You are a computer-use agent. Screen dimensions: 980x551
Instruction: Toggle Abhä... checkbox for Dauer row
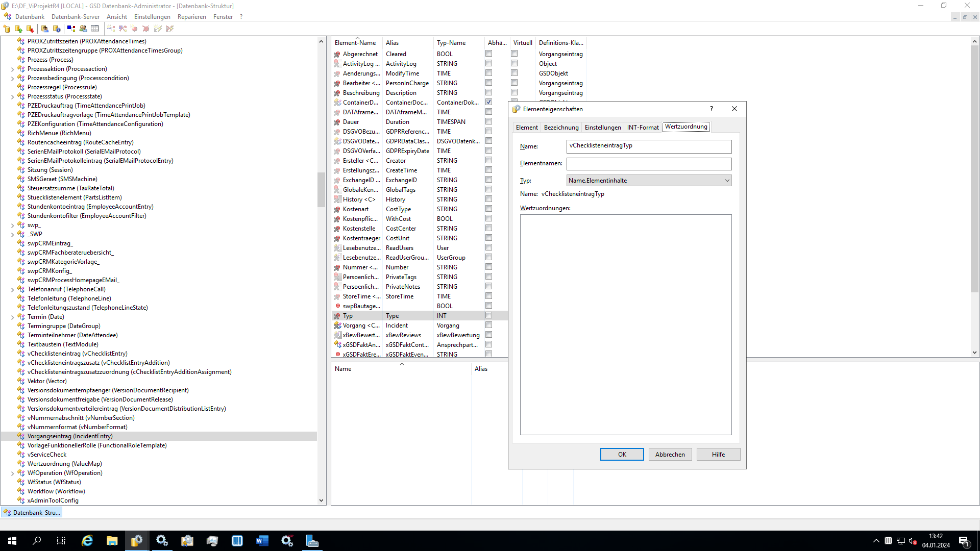pyautogui.click(x=488, y=121)
